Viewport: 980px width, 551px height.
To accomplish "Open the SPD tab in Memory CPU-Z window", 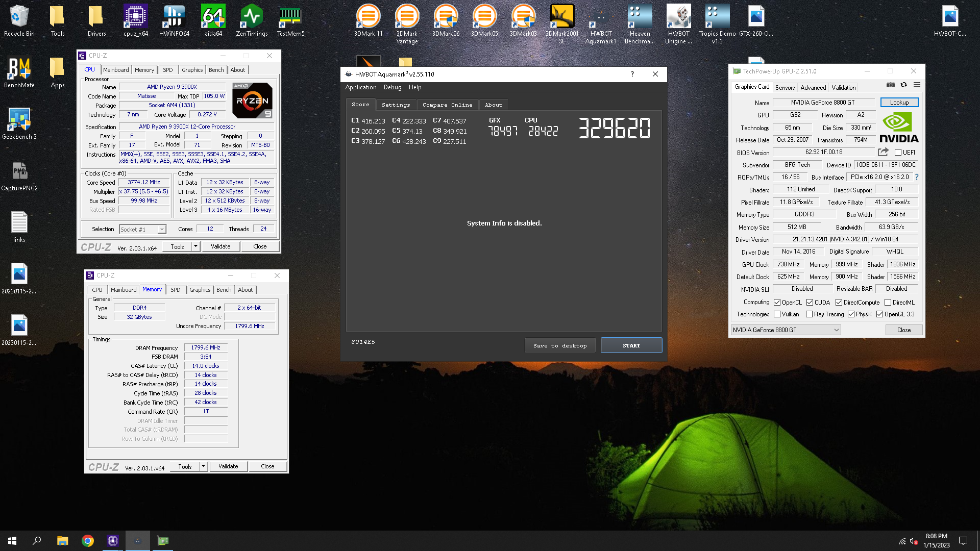I will [175, 290].
